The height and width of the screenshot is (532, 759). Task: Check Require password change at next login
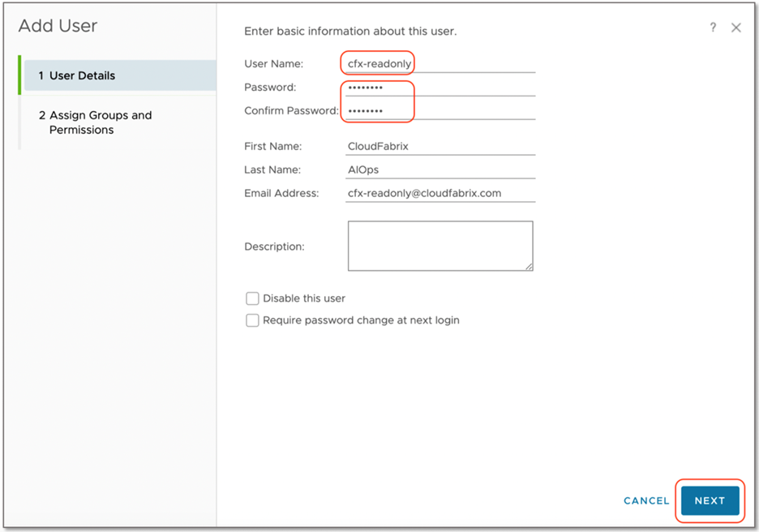252,320
